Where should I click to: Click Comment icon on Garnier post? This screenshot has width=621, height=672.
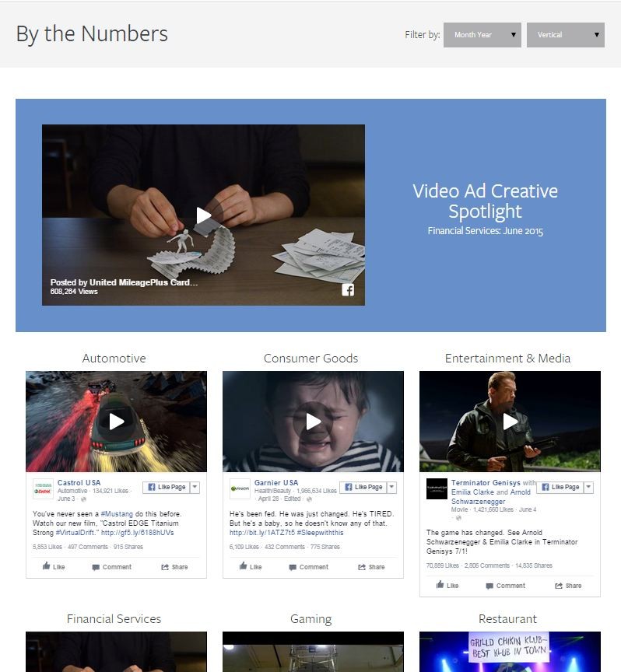[x=293, y=567]
